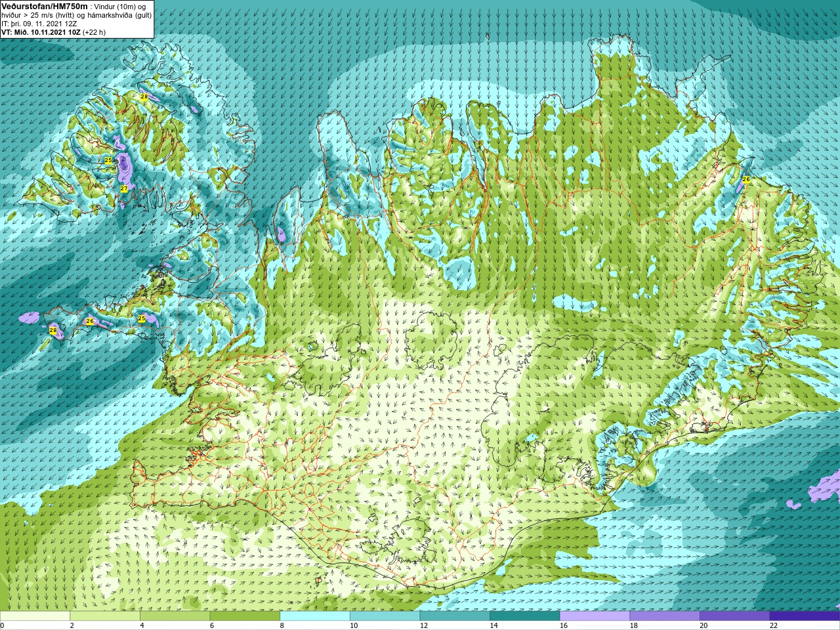Click the legend scale label '20'
This screenshot has height=630, width=840.
tap(703, 625)
